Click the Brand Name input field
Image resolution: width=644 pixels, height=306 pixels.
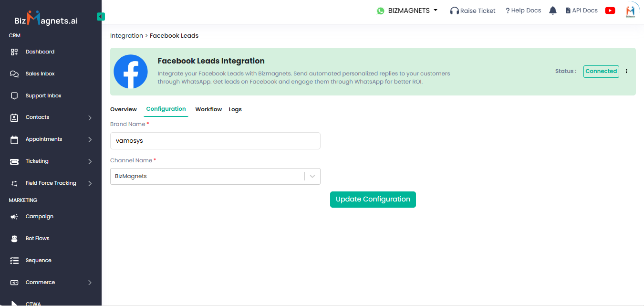pos(215,141)
